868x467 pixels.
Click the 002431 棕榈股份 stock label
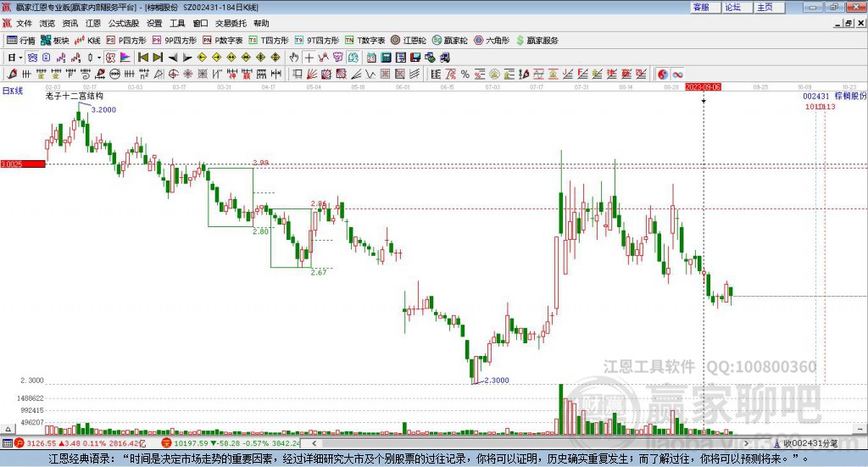click(835, 97)
